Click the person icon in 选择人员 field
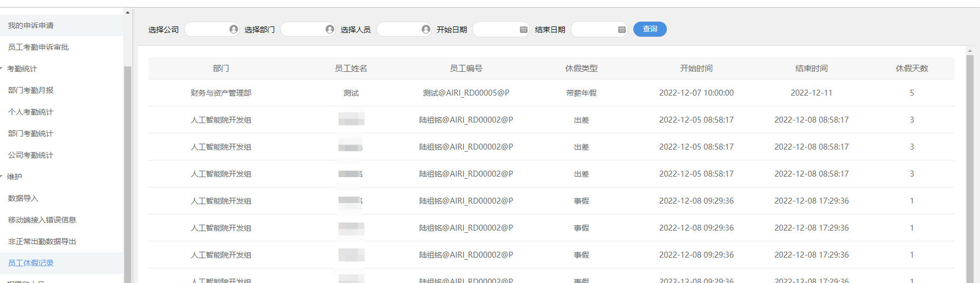This screenshot has height=283, width=980. coord(426,29)
